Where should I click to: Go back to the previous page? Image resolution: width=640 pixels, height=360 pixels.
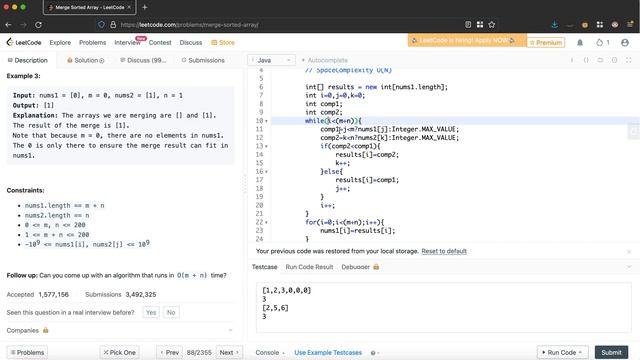click(8, 24)
